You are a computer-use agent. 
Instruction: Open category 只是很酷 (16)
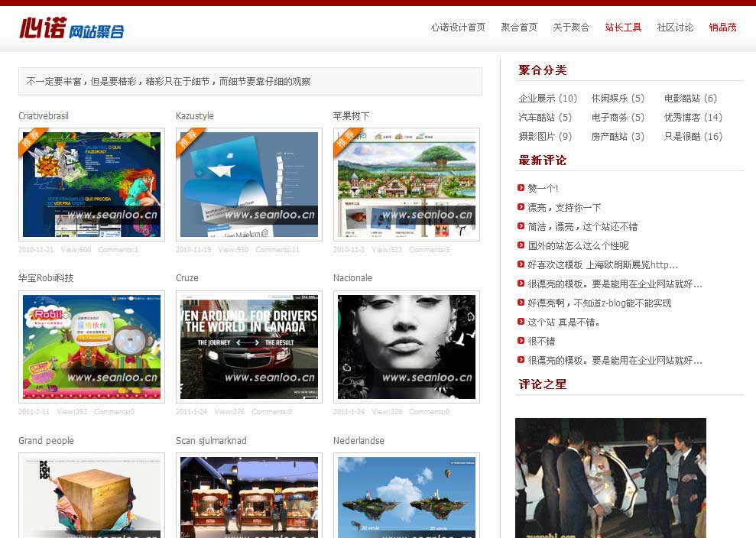click(x=693, y=137)
